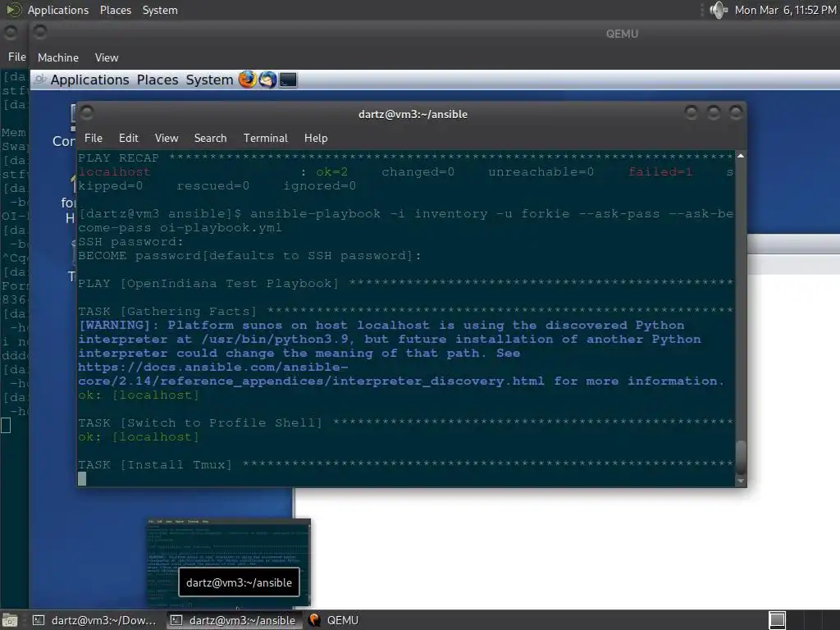Viewport: 840px width, 630px height.
Task: Click the TASK [Install Tmux] line
Action: (405, 464)
